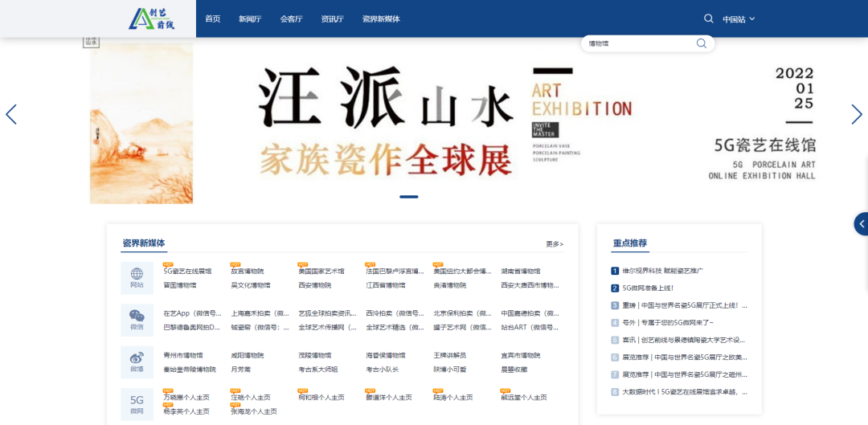Focus the search field containing 博物馆
The image size is (868, 425).
(x=640, y=43)
